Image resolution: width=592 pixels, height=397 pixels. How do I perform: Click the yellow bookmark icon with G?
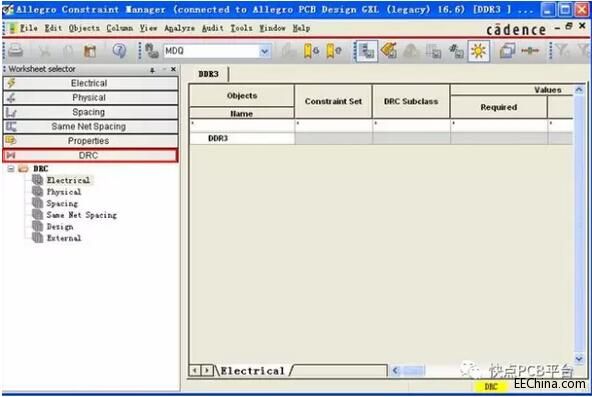point(311,51)
